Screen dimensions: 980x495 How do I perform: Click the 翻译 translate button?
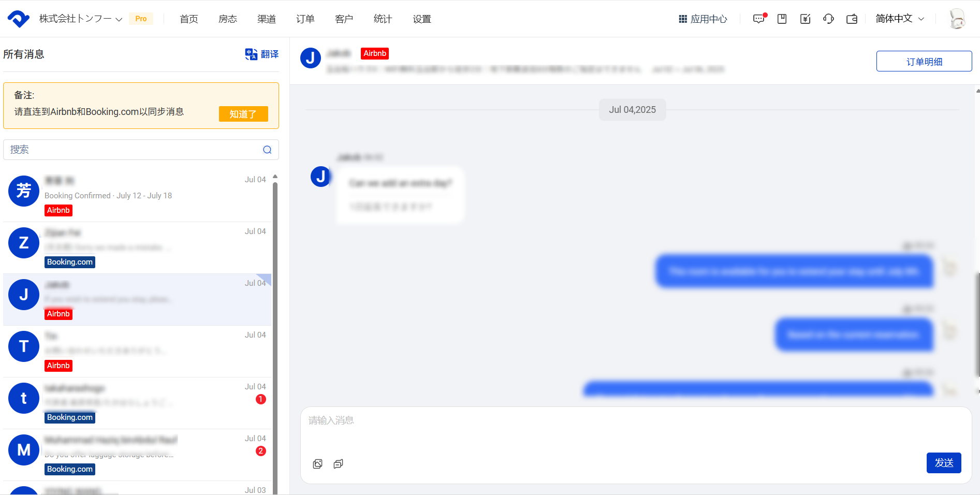(262, 54)
